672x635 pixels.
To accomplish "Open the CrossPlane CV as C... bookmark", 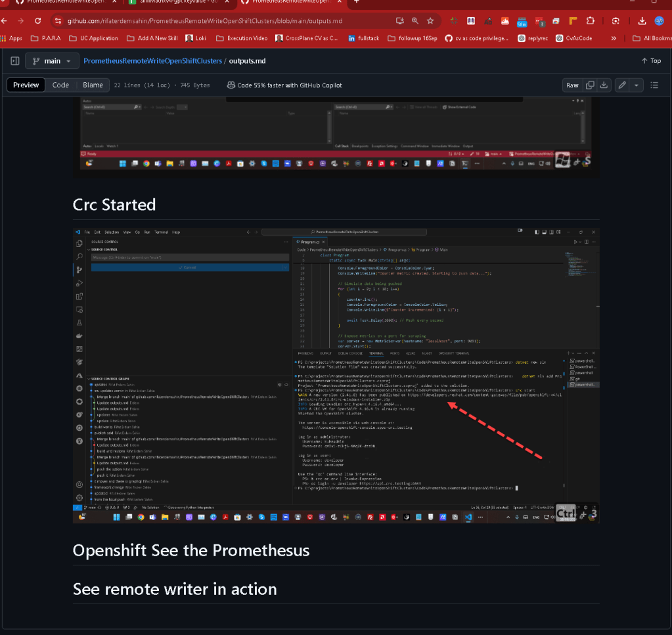I will coord(307,38).
